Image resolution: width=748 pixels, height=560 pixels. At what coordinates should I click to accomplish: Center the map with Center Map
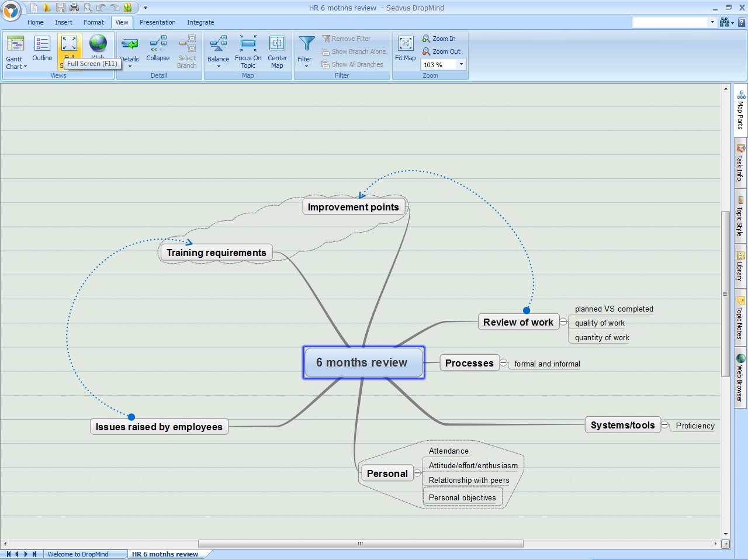(277, 52)
